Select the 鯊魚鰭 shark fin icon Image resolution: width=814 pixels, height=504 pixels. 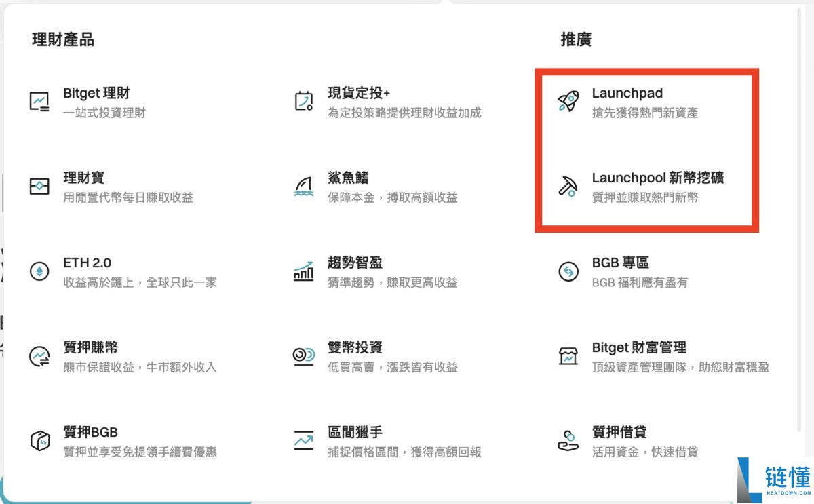pyautogui.click(x=303, y=185)
